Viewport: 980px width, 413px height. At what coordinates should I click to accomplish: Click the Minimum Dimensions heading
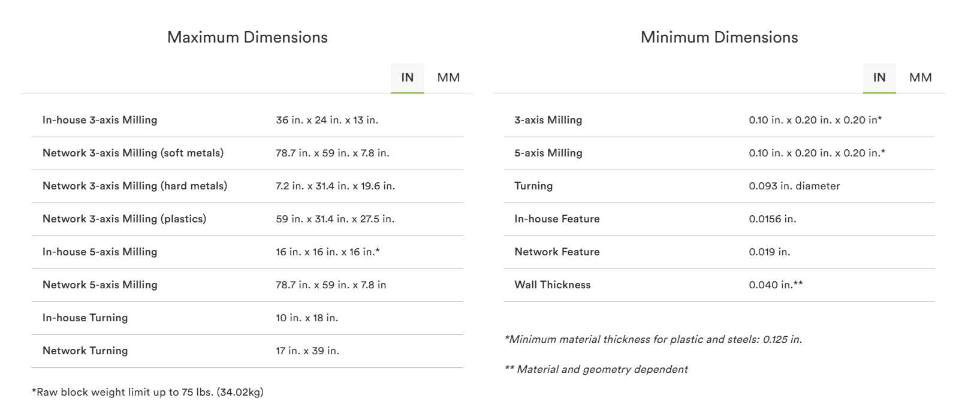[719, 37]
